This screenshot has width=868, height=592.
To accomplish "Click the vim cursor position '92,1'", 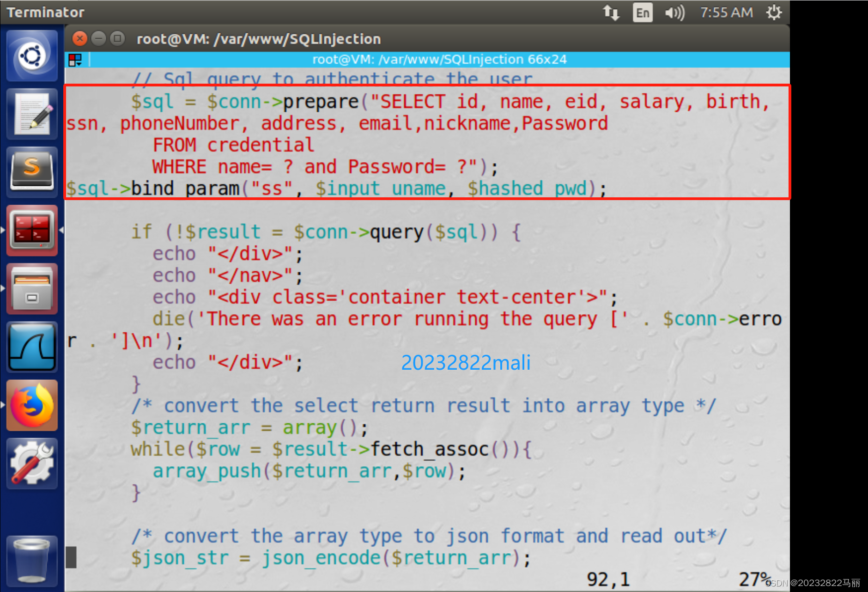I will coord(608,579).
